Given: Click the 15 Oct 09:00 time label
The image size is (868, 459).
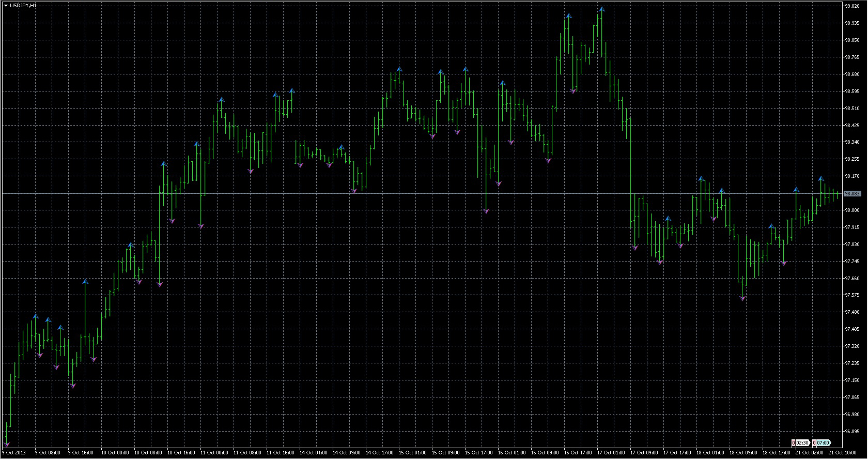Looking at the screenshot, I should pos(445,453).
